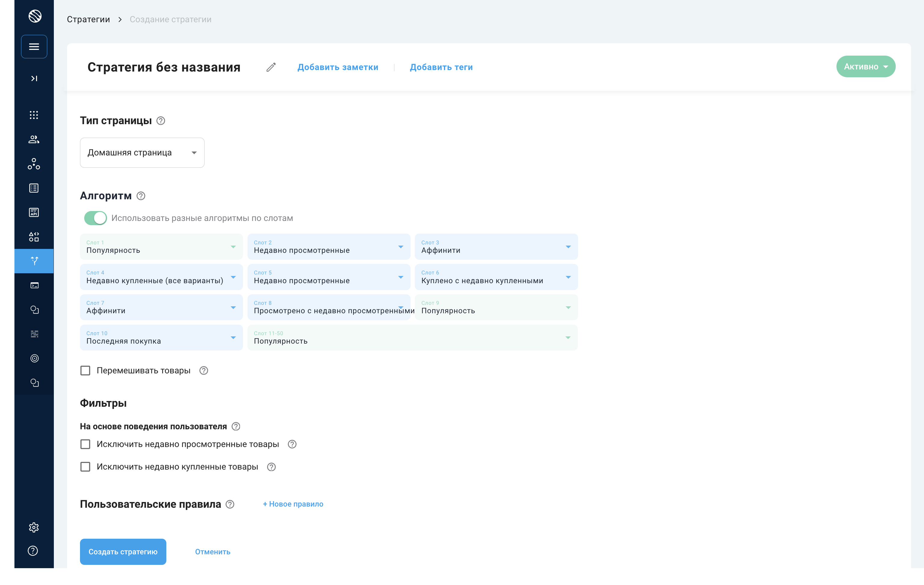The width and height of the screenshot is (924, 585).
Task: Expand sidebar with the arrow-bar icon
Action: click(x=34, y=78)
